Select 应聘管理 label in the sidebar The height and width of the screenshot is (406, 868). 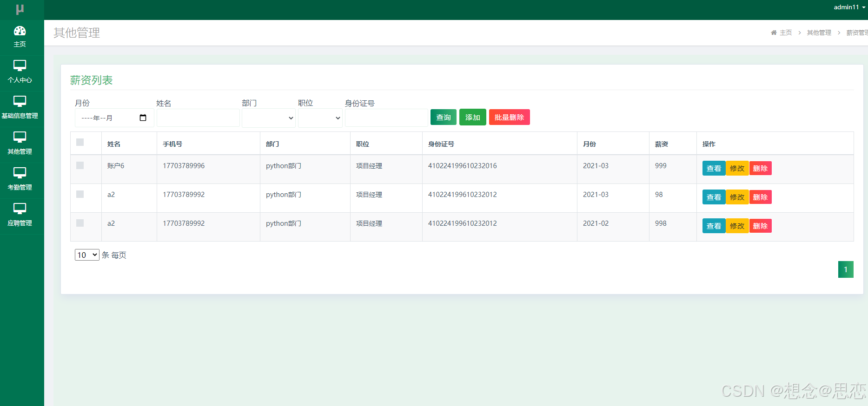[20, 223]
